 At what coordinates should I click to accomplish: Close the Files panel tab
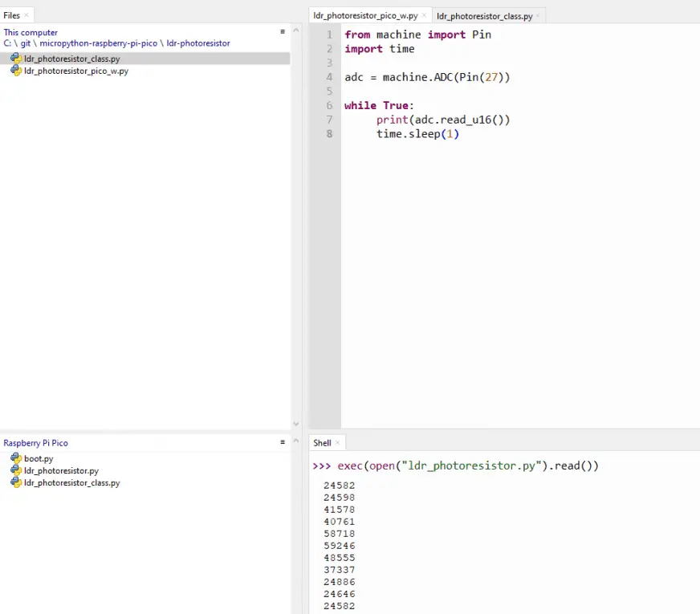tap(26, 15)
